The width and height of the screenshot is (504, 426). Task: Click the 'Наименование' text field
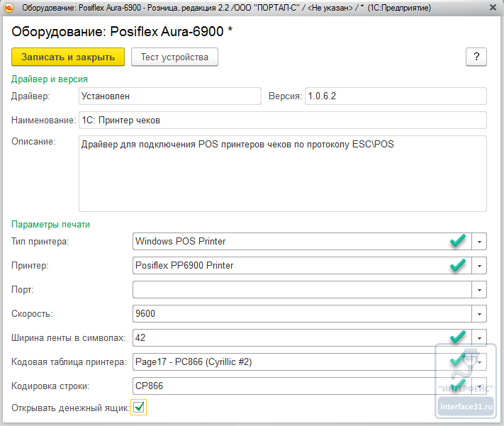point(282,120)
